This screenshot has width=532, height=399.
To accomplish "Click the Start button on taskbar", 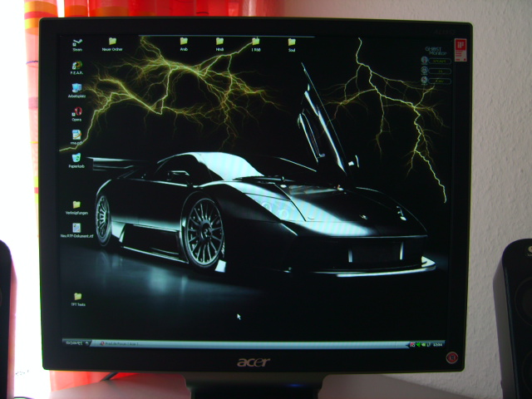I will click(73, 342).
